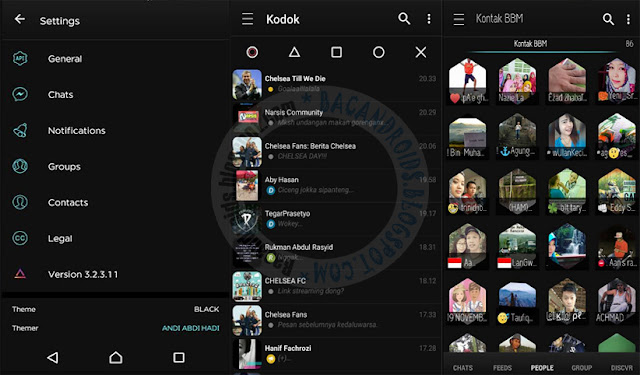Open Chelsea Fans: Berita Chelsea chat
The height and width of the screenshot is (375, 640).
[x=336, y=152]
